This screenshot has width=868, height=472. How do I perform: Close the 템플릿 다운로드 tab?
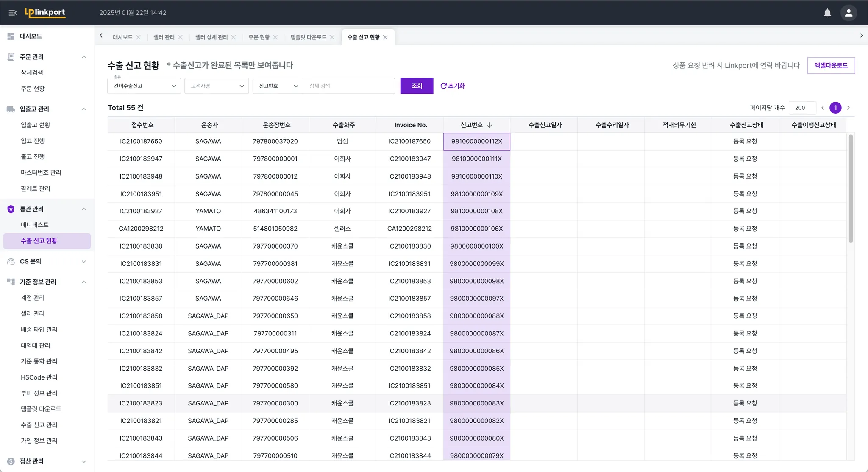[332, 37]
